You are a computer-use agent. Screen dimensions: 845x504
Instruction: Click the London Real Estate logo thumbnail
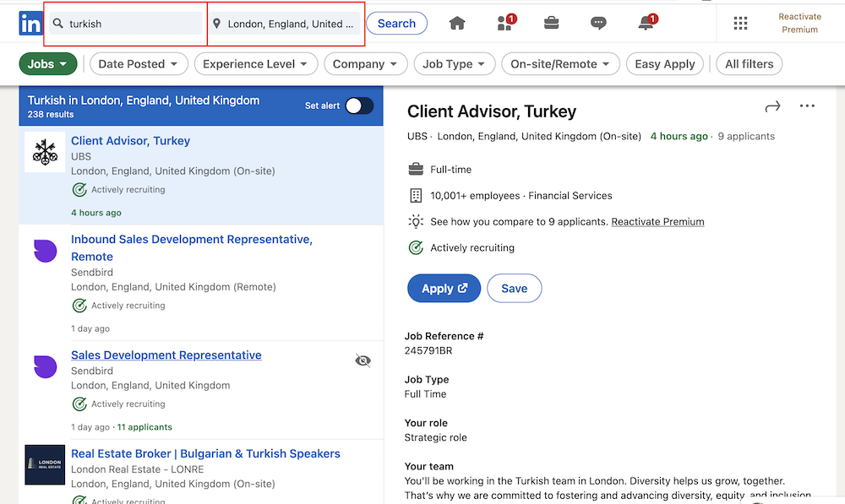(x=46, y=464)
